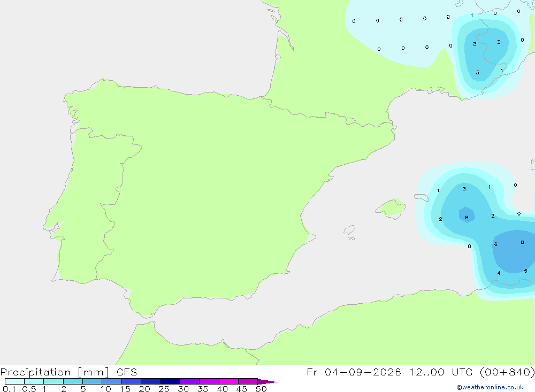535x392 pixels.
Task: Click the Ibiza island on the map
Action: pyautogui.click(x=349, y=230)
